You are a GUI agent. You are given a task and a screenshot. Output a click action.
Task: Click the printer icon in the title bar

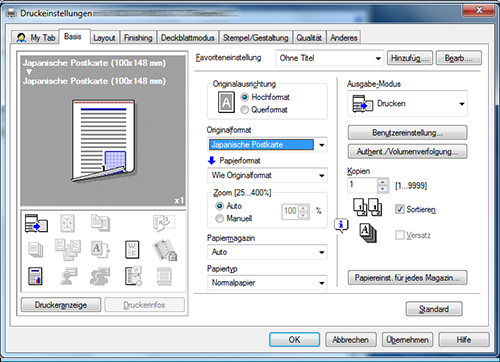(11, 14)
